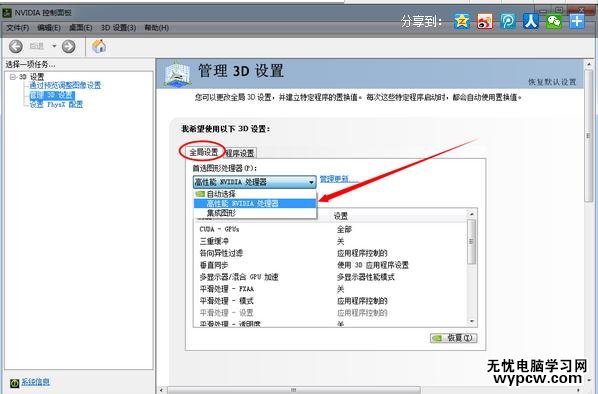Click the NVIDIA title bar logo icon
Screen dimensions: 598x394
[7, 13]
